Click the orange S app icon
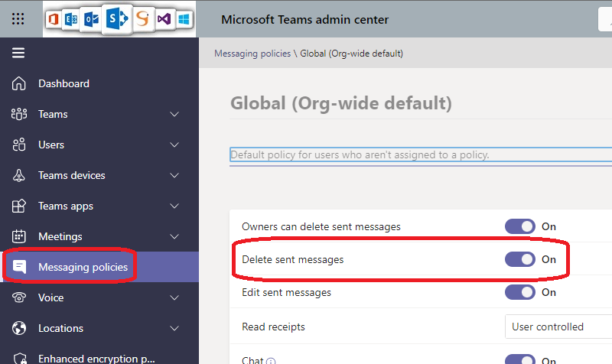This screenshot has height=364, width=612. coord(143,18)
